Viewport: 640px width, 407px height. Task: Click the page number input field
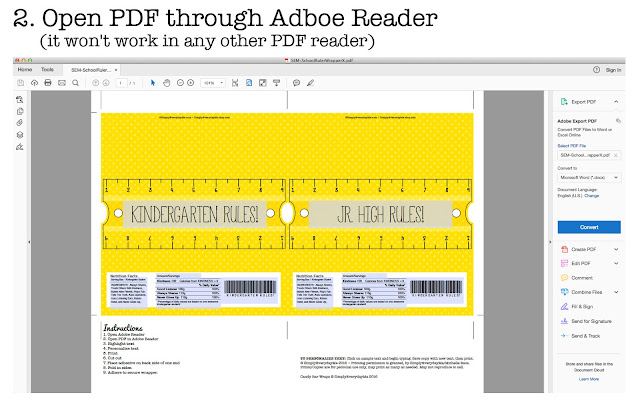click(x=121, y=83)
